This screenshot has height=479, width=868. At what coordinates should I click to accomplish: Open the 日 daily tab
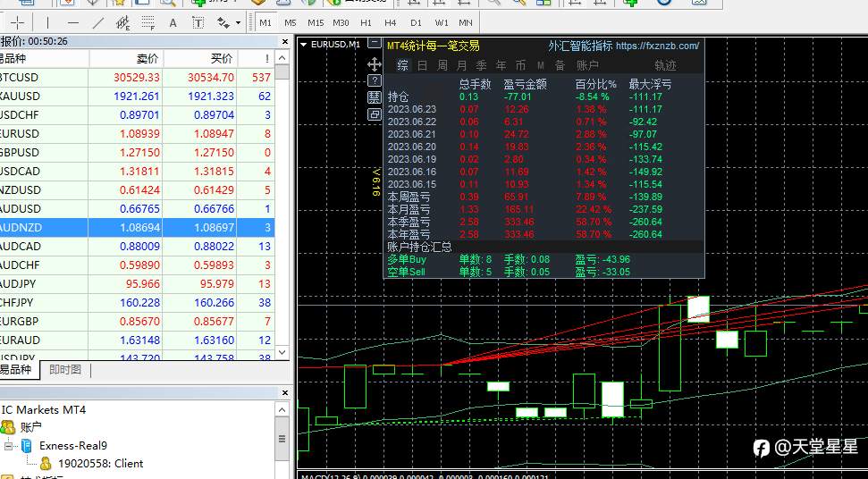(422, 65)
